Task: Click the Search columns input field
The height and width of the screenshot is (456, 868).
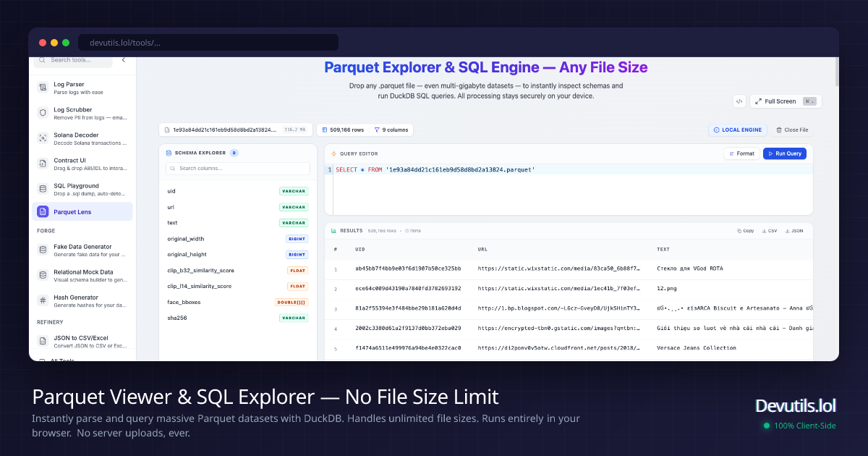Action: [x=237, y=168]
